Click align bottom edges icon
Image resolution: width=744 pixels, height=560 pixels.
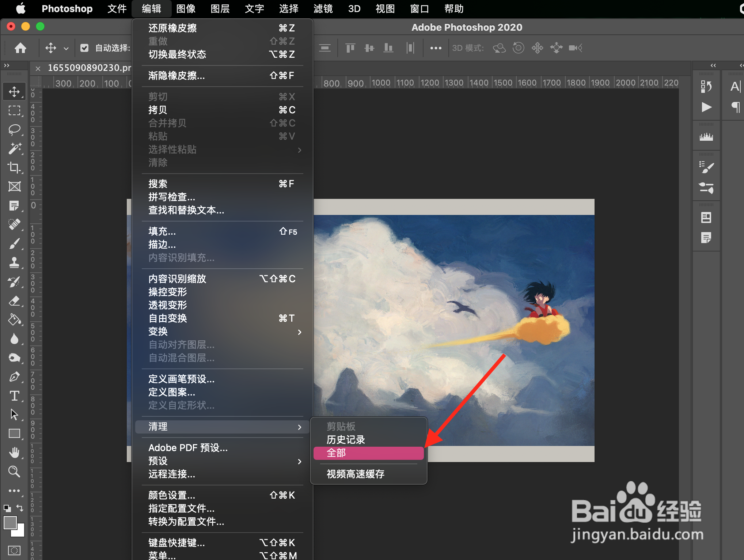coord(388,48)
